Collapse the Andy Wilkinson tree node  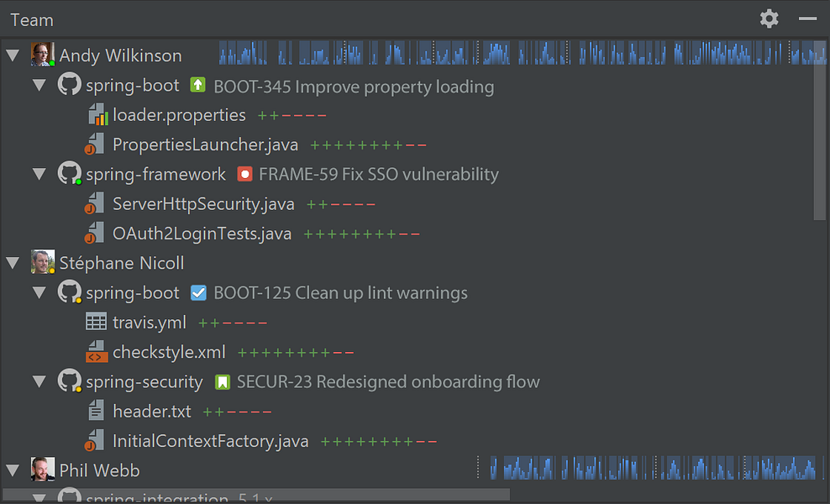point(13,55)
